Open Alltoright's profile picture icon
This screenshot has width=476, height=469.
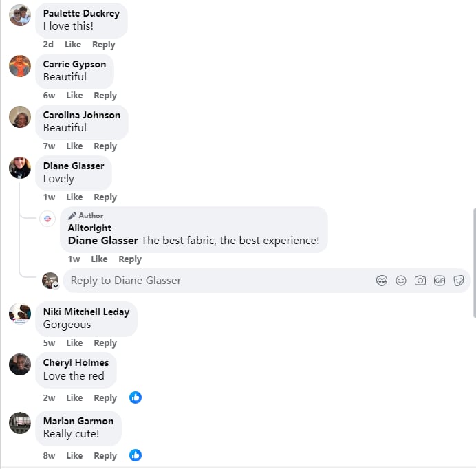point(47,219)
